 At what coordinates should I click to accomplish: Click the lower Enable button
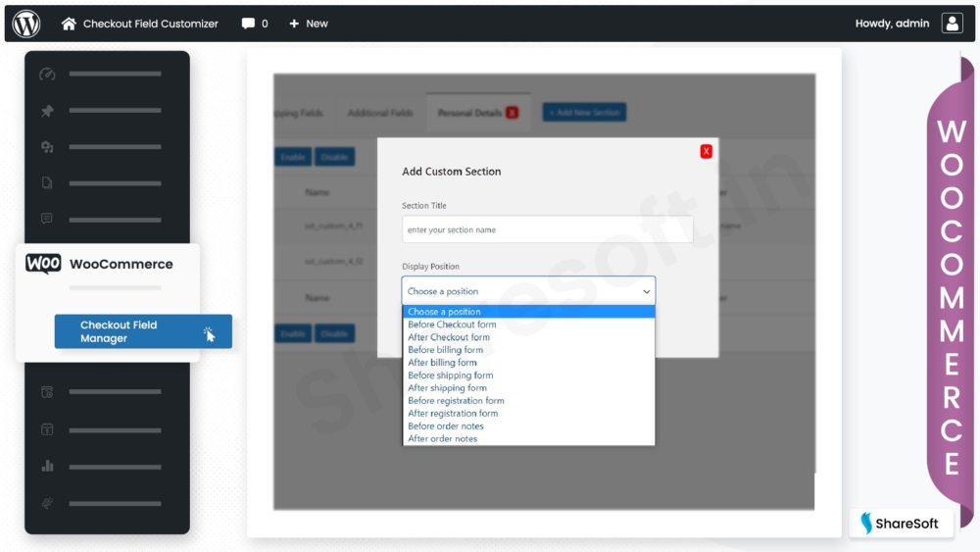(x=292, y=333)
